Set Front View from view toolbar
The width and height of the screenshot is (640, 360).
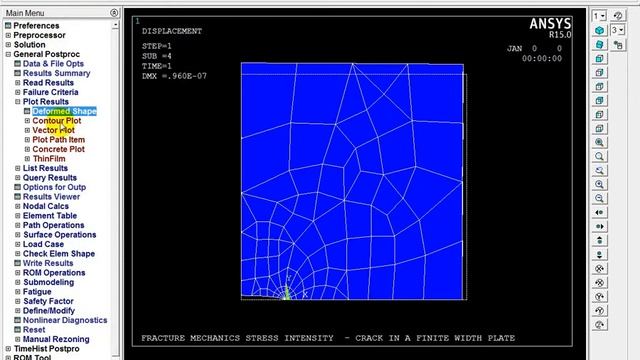(599, 59)
